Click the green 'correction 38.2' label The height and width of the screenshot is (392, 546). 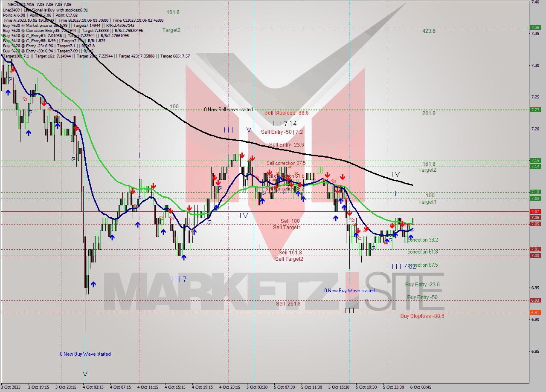(x=422, y=240)
